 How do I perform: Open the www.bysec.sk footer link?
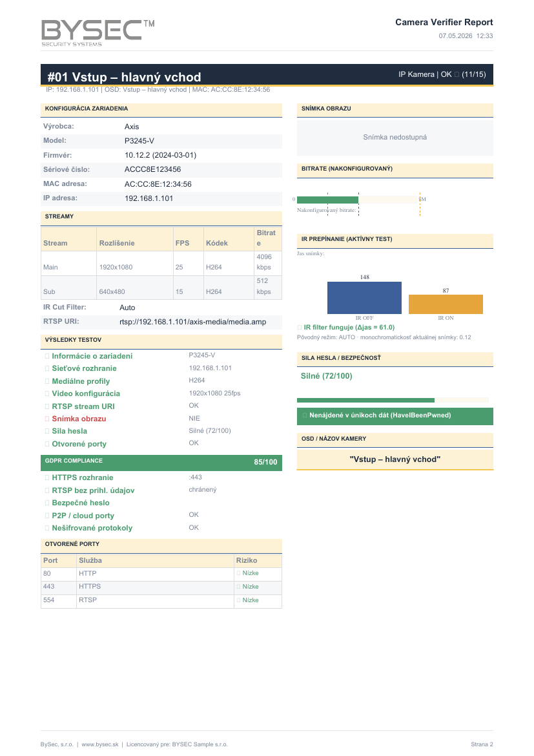100,744
